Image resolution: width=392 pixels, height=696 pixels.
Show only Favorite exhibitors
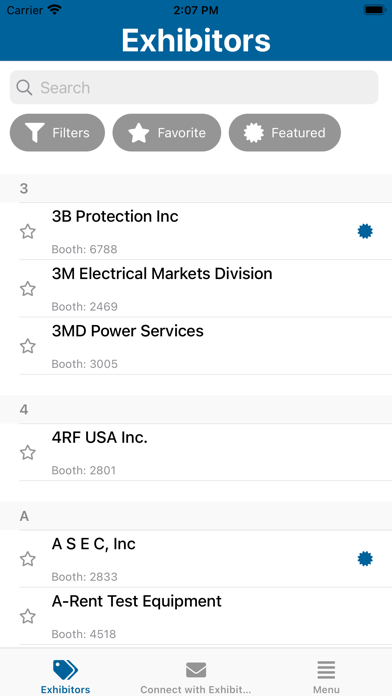click(166, 133)
